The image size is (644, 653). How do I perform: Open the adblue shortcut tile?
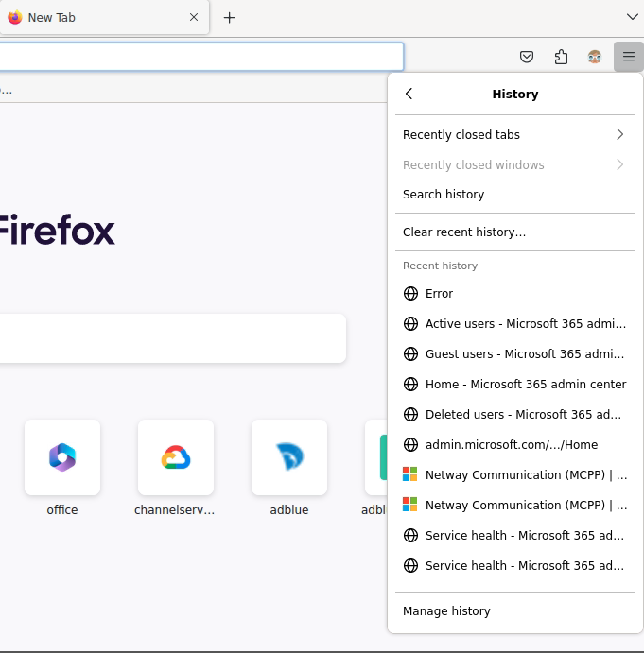coord(289,458)
